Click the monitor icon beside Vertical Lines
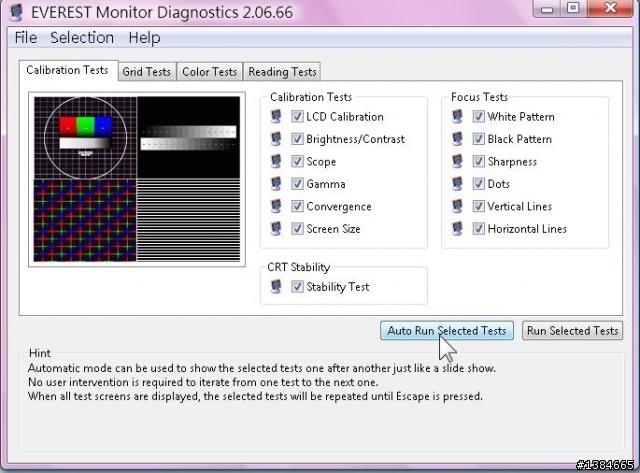The height and width of the screenshot is (473, 640). pyautogui.click(x=458, y=206)
